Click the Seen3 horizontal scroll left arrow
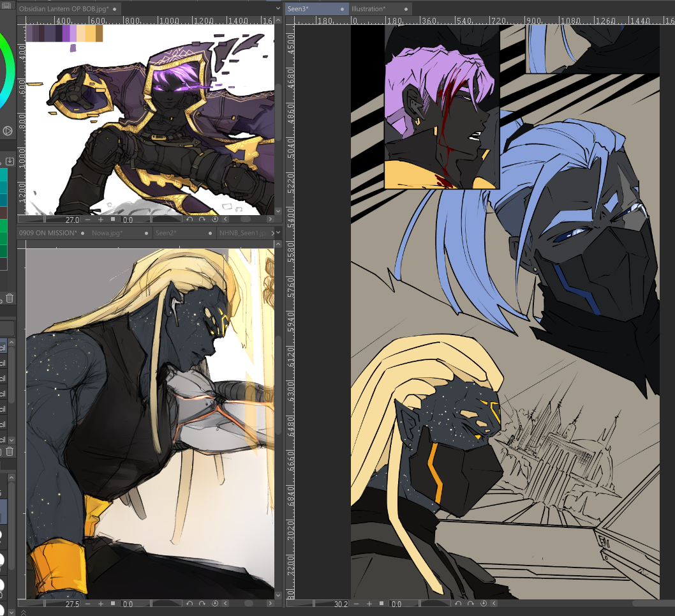675x616 pixels. 494,603
